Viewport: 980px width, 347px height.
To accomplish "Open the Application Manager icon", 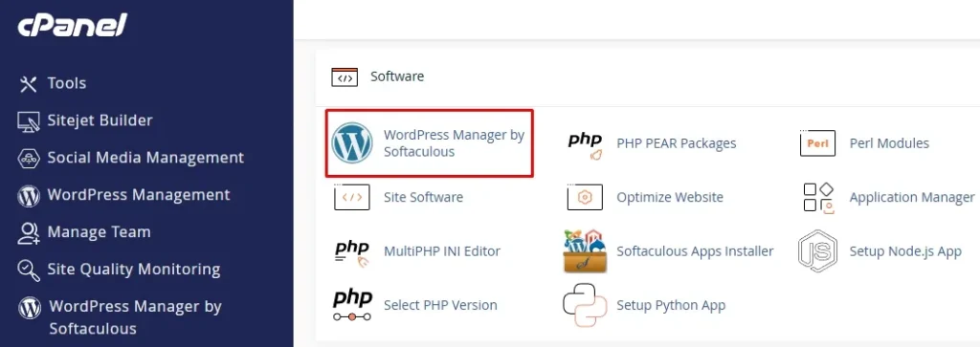I will 818,198.
